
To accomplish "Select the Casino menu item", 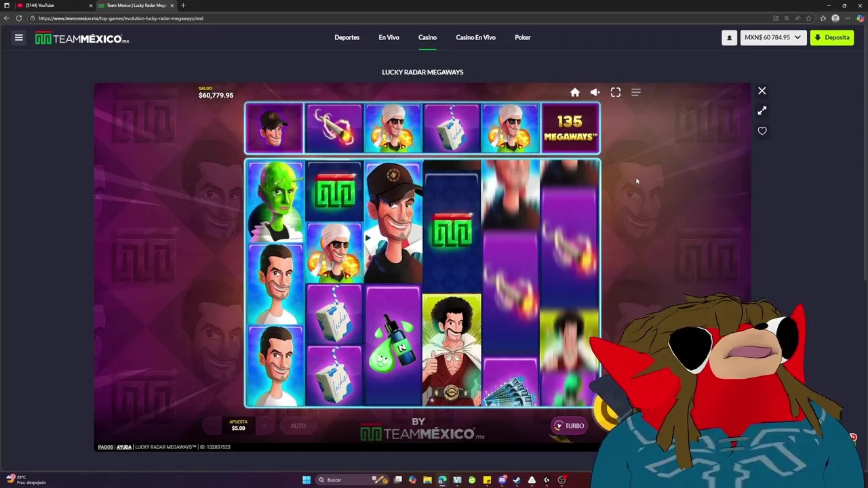I will [427, 37].
